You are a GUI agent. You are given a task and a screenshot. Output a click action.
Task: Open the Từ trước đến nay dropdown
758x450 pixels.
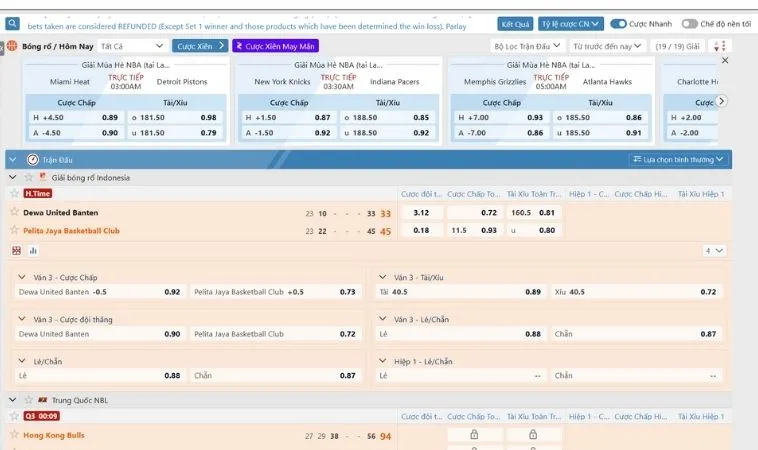click(x=607, y=46)
